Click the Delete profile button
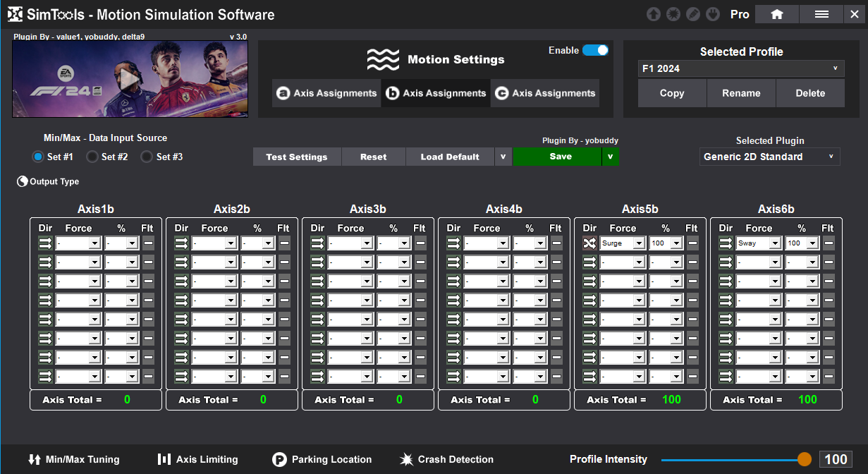Viewport: 868px width, 474px height. [x=810, y=93]
